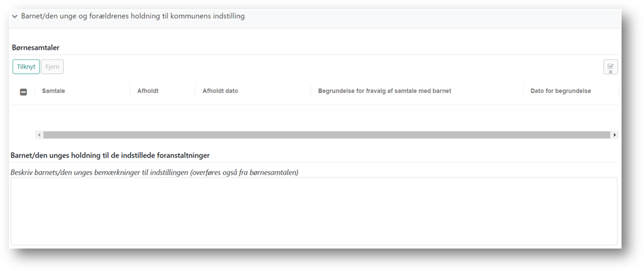Click the Begrundelse for fravalg column header
This screenshot has width=644, height=271.
tap(384, 91)
